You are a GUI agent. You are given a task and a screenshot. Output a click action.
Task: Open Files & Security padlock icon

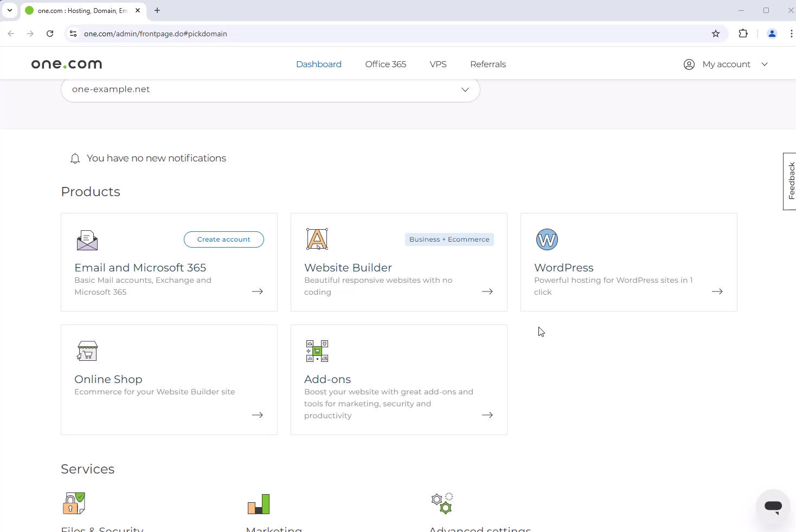click(x=74, y=503)
